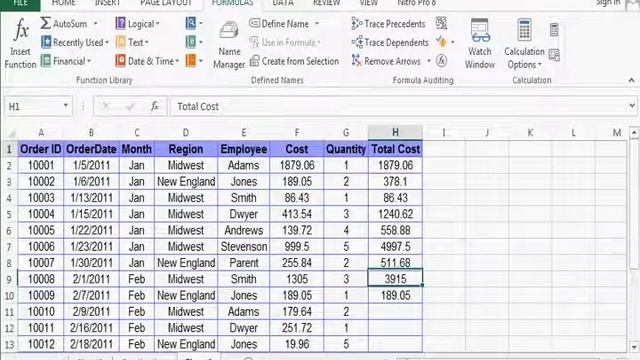
Task: Switch to the VIEW tab
Action: (x=369, y=3)
